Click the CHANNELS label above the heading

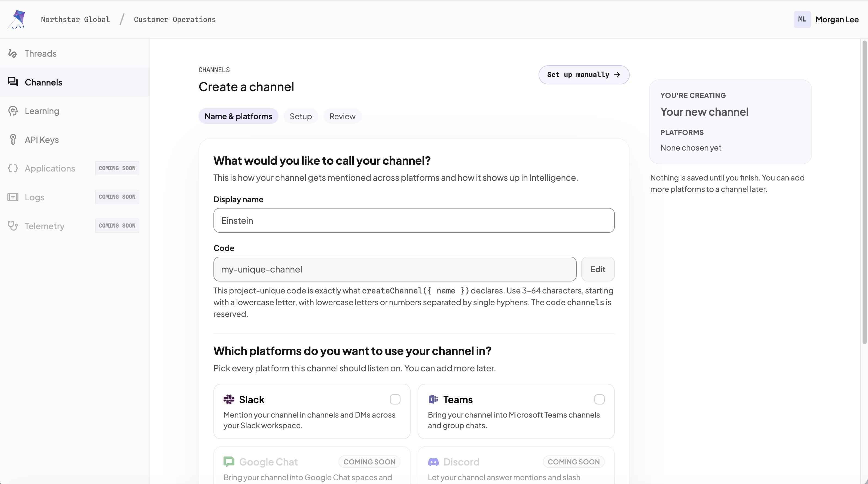click(x=214, y=70)
